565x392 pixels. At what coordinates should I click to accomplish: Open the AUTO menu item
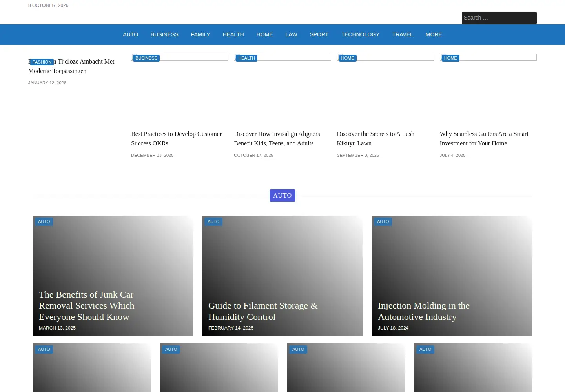pos(130,34)
